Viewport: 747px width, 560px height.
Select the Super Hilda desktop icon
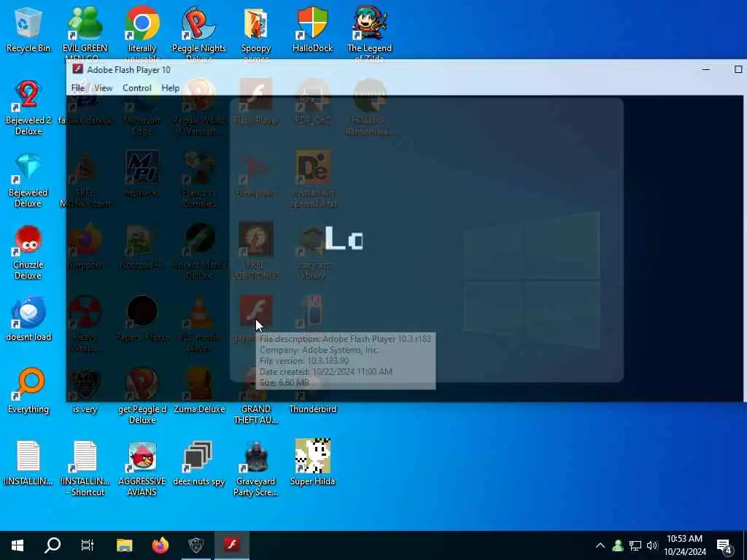click(x=312, y=463)
